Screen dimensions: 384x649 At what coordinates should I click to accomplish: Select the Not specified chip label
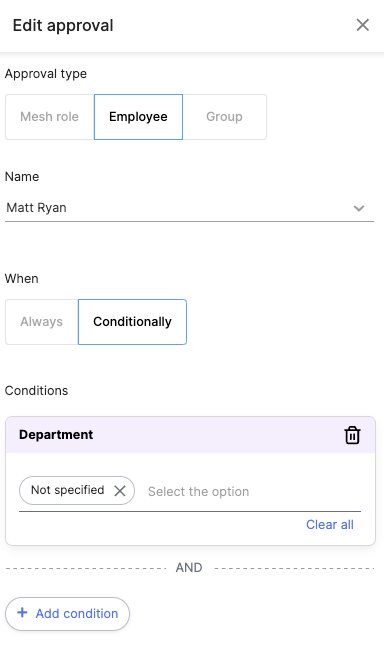[67, 490]
